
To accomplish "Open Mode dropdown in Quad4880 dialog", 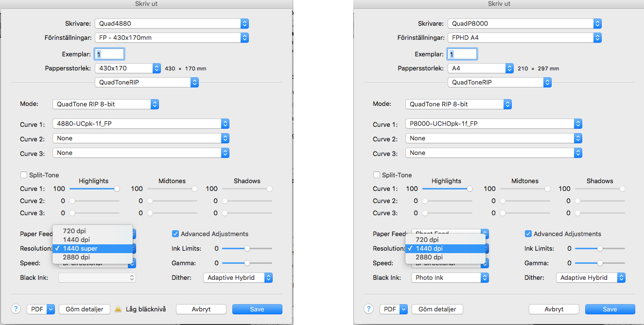I will [105, 104].
